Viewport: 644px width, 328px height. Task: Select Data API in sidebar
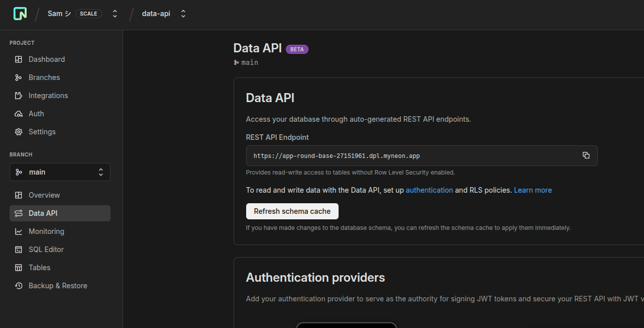(x=43, y=213)
